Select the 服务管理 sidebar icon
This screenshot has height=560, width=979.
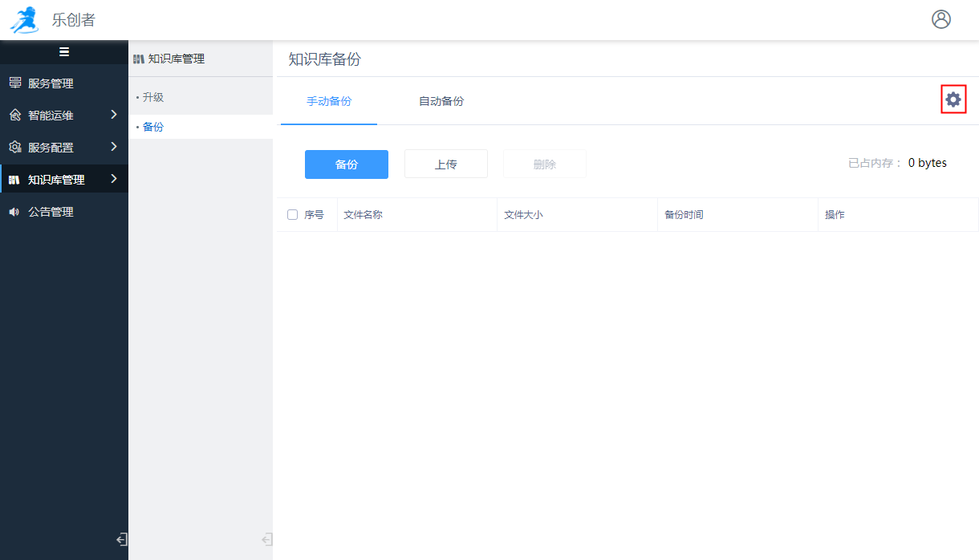14,83
